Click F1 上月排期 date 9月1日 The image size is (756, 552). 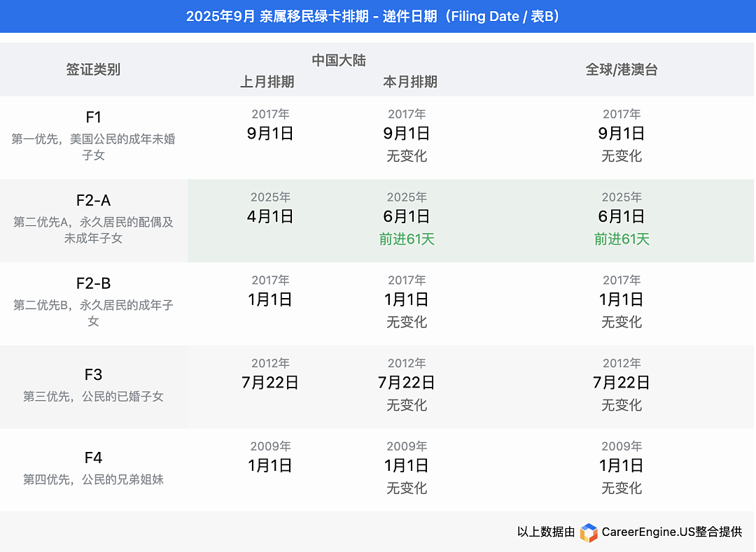pyautogui.click(x=270, y=134)
